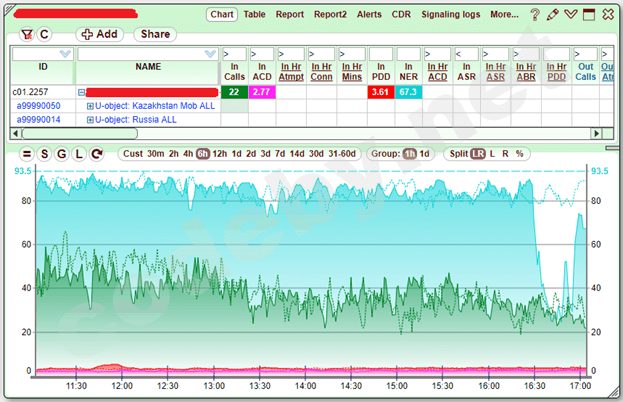Sort by In Hr Conn column header
Viewport: 623px width, 402px height.
point(321,72)
